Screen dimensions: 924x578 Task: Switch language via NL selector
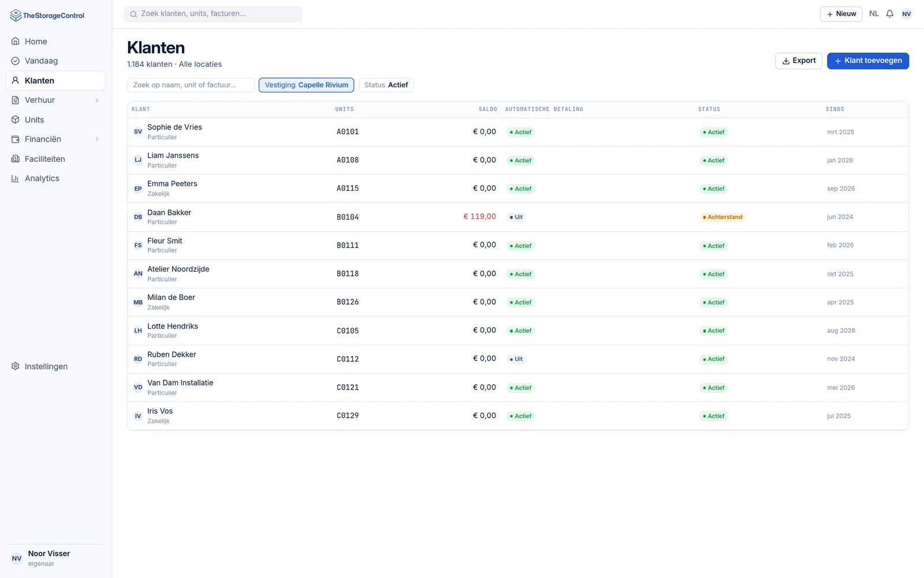[x=874, y=14]
